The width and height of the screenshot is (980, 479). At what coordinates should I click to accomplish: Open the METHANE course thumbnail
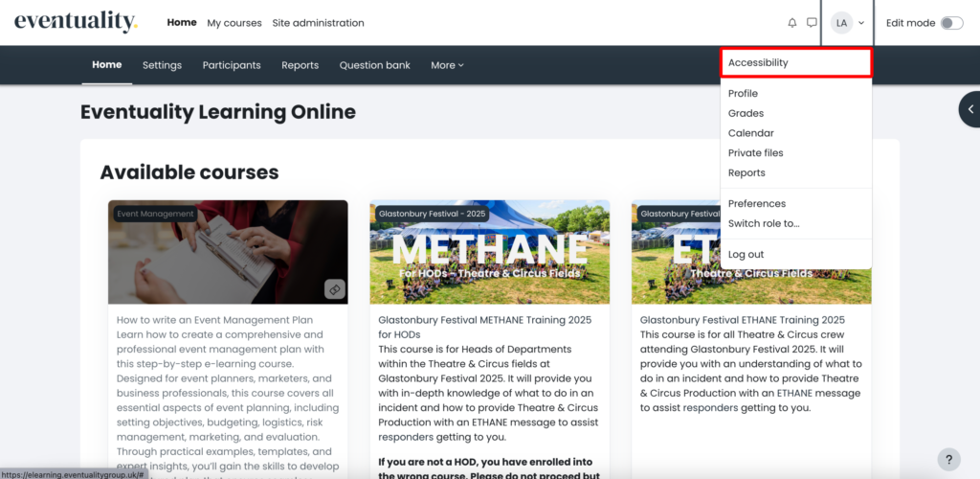pyautogui.click(x=489, y=252)
